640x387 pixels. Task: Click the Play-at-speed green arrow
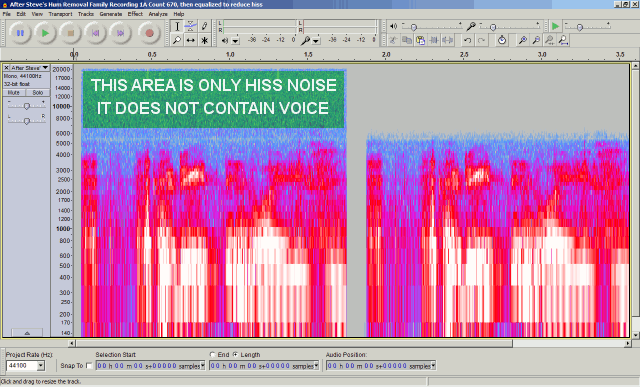tap(555, 27)
